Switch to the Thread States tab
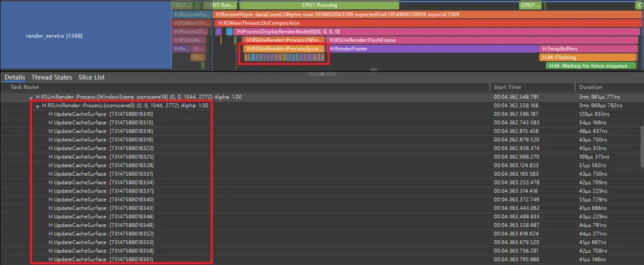The image size is (644, 265). [52, 77]
